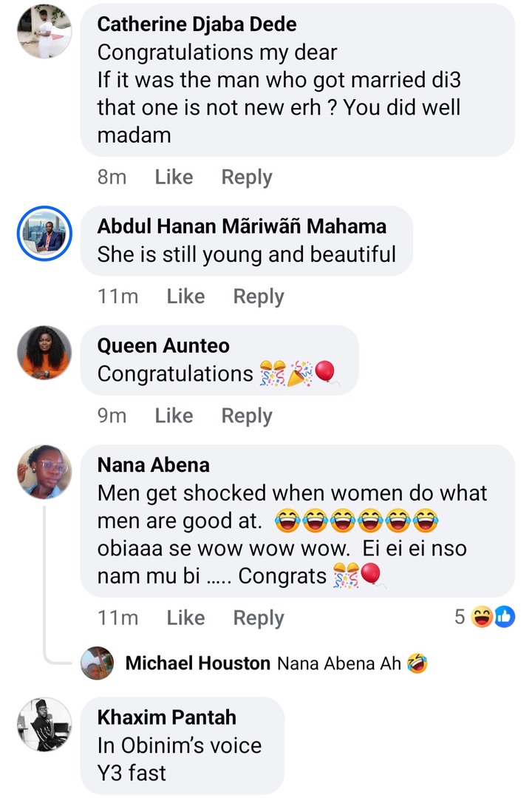Like Queen Aunteo's Congratulations comment

point(174,416)
